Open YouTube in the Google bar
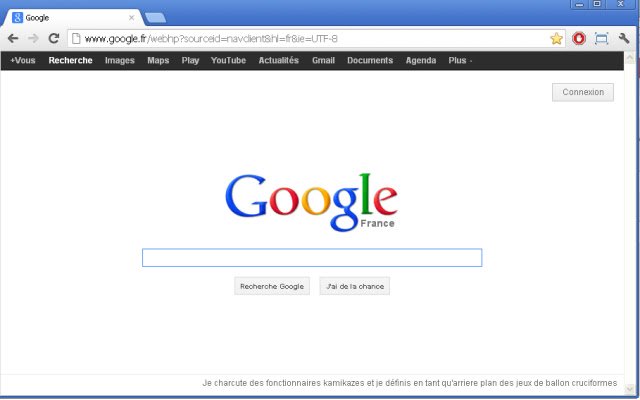Viewport: 640px width, 400px height. click(228, 60)
